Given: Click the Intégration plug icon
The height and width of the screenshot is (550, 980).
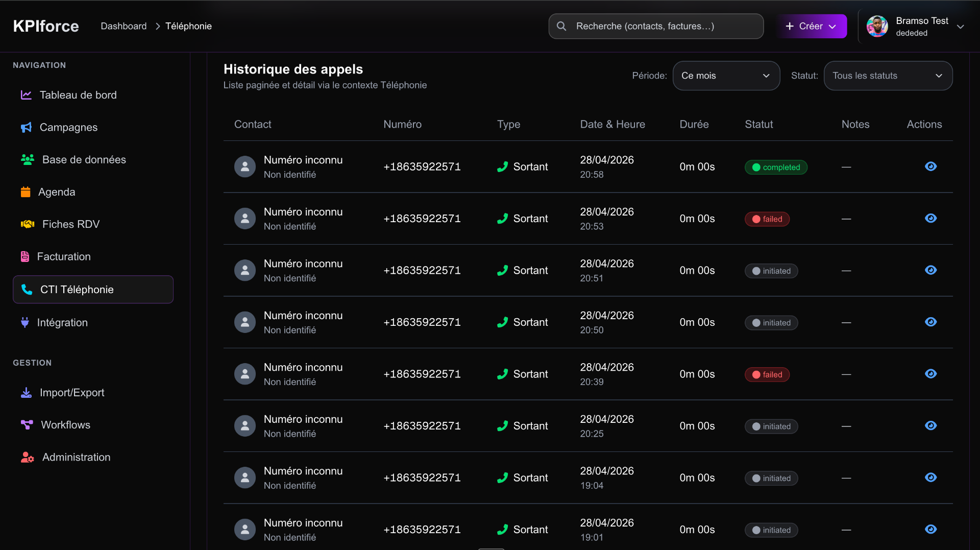Looking at the screenshot, I should pyautogui.click(x=25, y=322).
